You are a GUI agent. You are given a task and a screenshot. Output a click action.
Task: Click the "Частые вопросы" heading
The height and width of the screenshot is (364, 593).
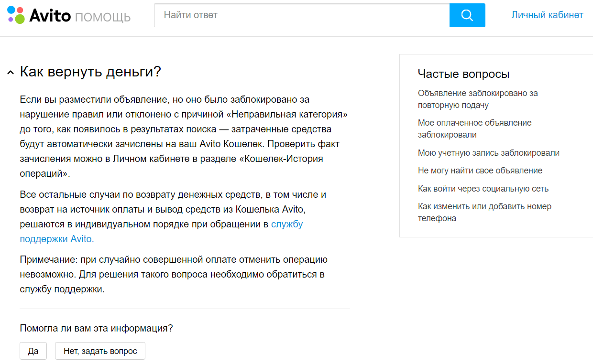pyautogui.click(x=463, y=74)
